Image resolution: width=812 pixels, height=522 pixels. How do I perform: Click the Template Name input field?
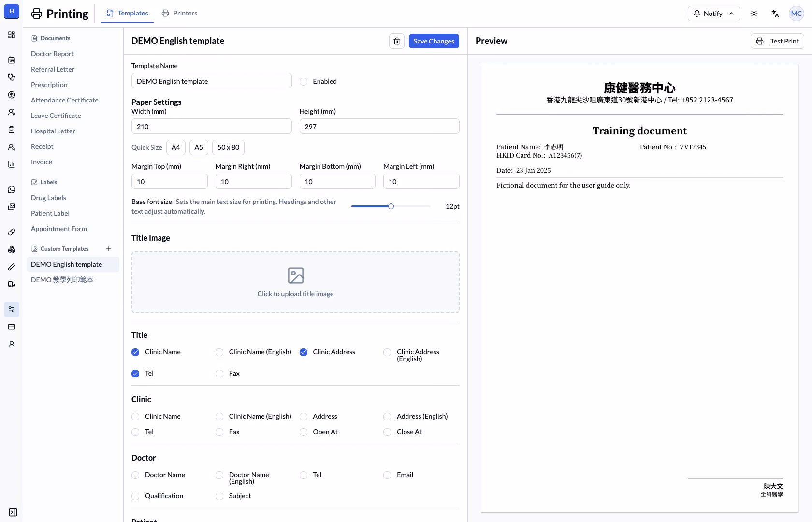(212, 81)
